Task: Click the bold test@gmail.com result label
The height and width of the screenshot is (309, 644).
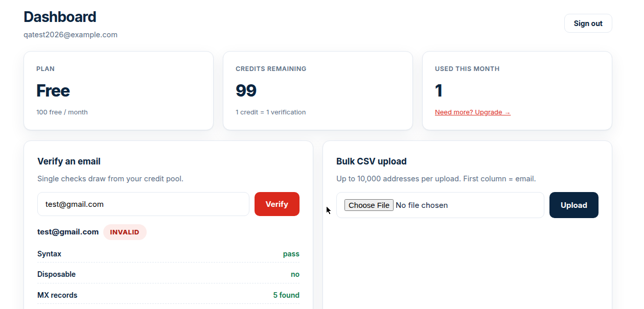Action: click(68, 232)
